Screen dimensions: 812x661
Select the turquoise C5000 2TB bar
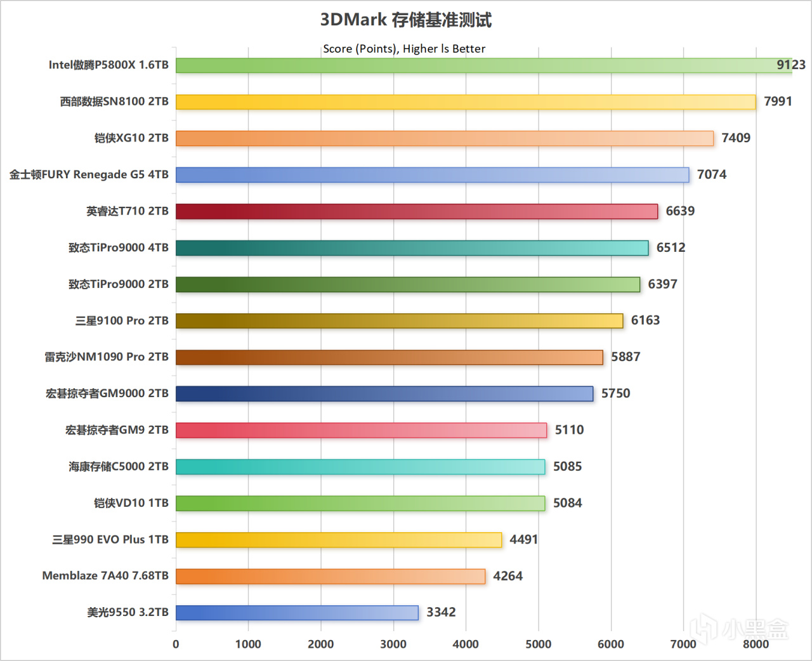click(360, 467)
